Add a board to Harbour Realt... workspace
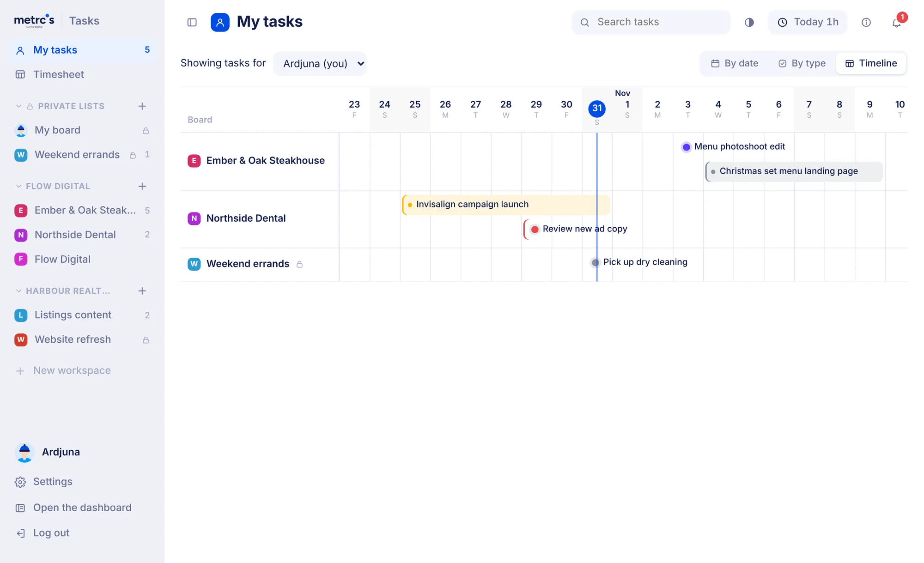 point(142,291)
